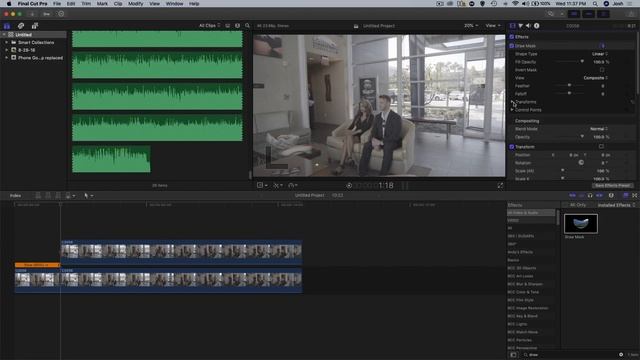The height and width of the screenshot is (360, 640).
Task: Click the Append clip edit button
Action: [x=58, y=196]
